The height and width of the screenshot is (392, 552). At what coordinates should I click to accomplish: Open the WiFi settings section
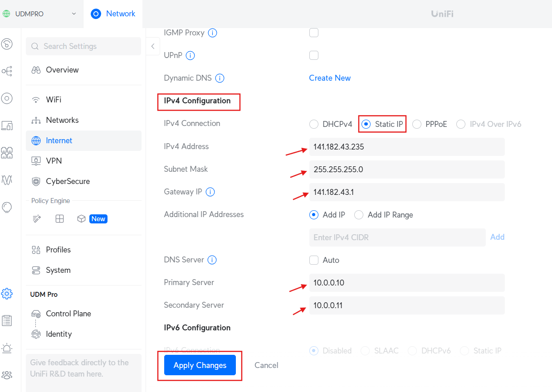pyautogui.click(x=54, y=100)
